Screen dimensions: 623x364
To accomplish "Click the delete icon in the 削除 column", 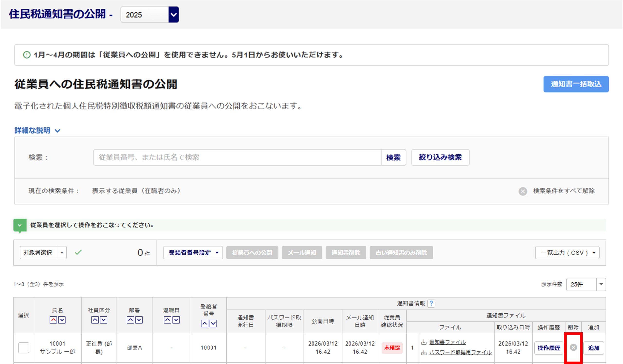I will (573, 347).
